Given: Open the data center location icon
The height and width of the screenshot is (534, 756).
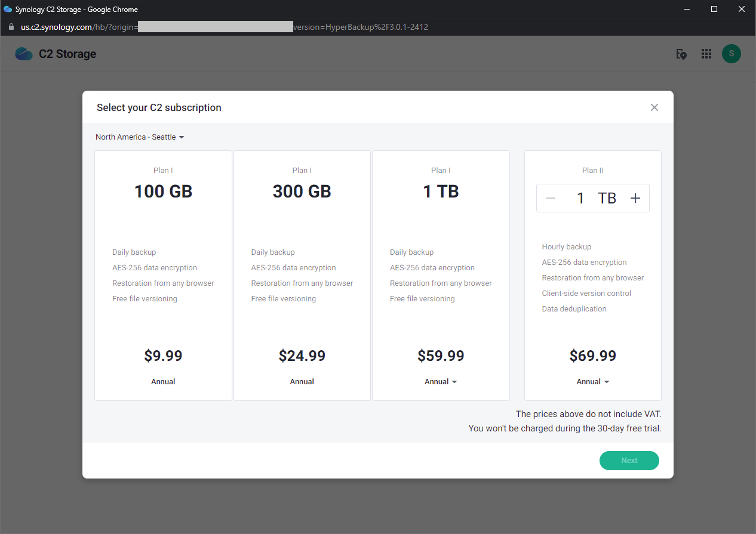Looking at the screenshot, I should tap(681, 54).
